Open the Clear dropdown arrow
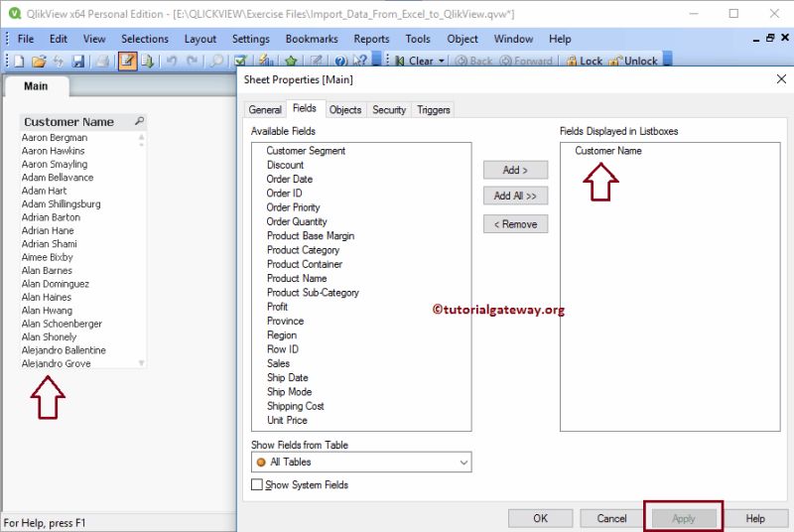 (441, 62)
